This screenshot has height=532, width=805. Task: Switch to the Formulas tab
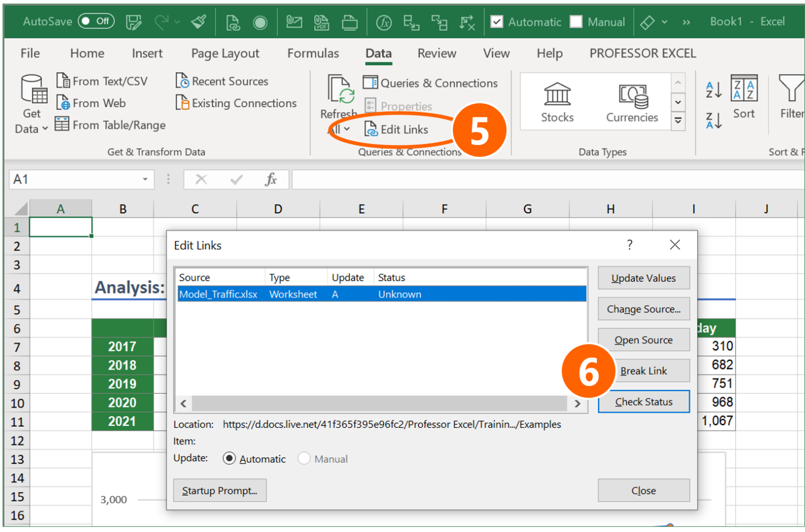click(x=313, y=53)
